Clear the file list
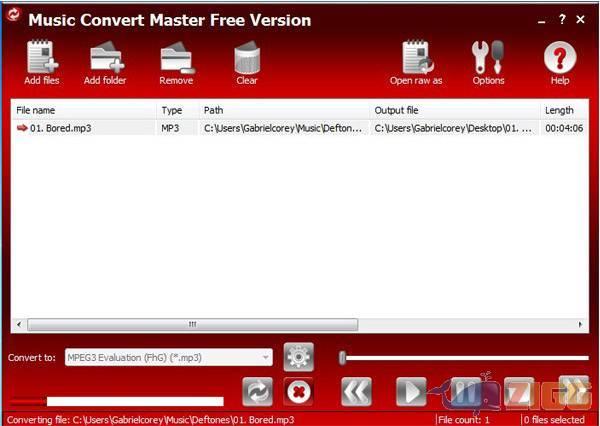 [x=246, y=60]
